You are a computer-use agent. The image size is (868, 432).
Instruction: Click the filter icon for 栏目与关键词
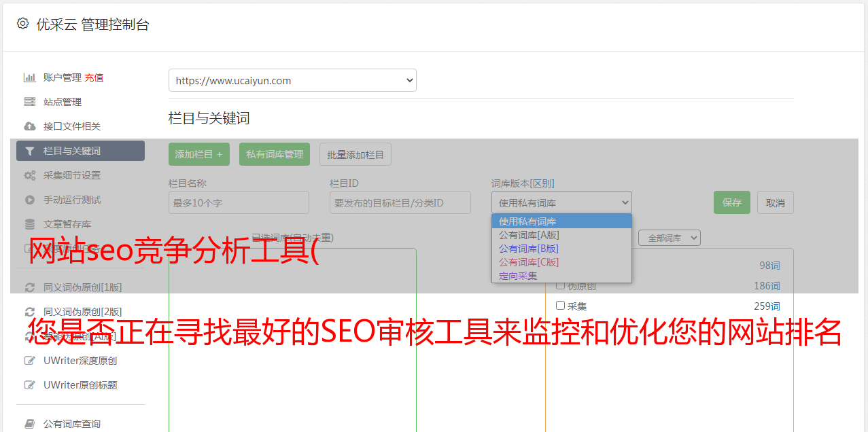(x=30, y=151)
